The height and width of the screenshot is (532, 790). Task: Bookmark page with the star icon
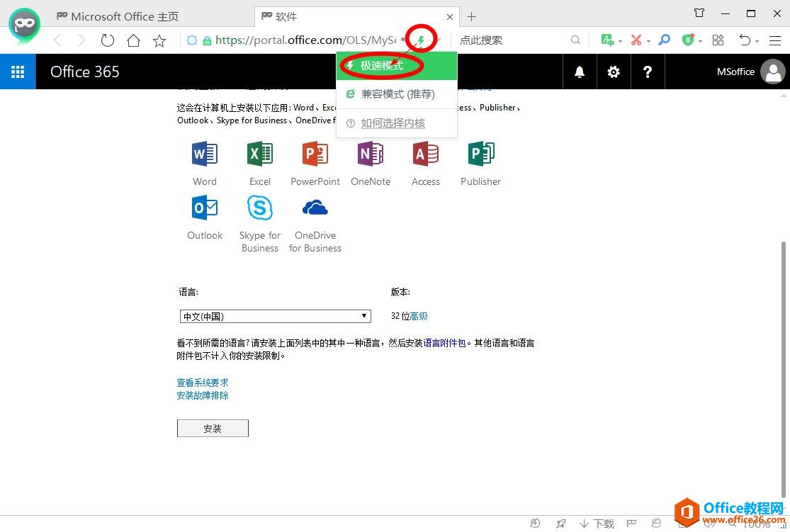click(x=159, y=40)
